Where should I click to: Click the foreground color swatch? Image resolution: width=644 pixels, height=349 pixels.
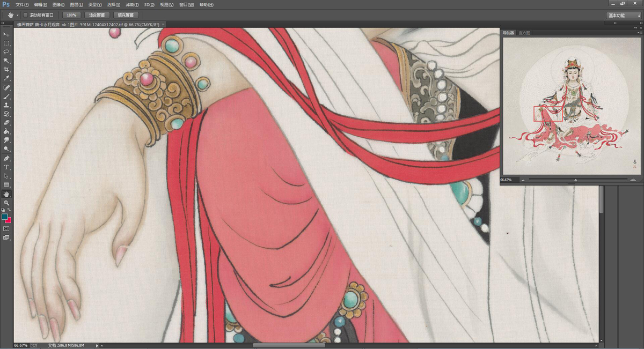click(5, 217)
